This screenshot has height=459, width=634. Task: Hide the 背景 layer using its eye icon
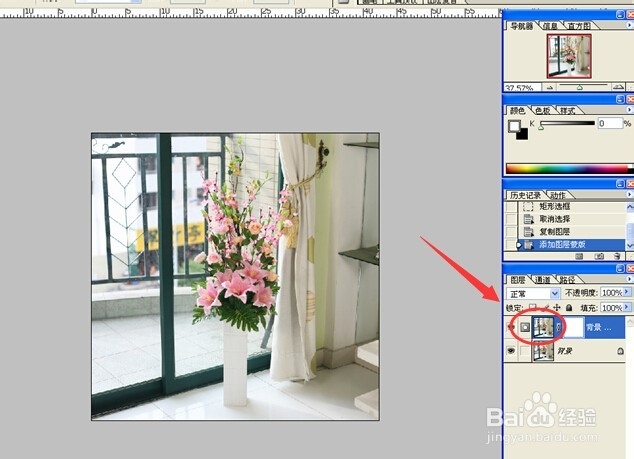coord(511,351)
